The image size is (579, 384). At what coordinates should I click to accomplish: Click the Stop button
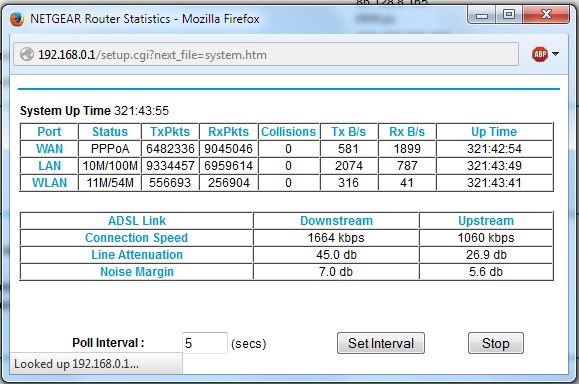tap(496, 343)
